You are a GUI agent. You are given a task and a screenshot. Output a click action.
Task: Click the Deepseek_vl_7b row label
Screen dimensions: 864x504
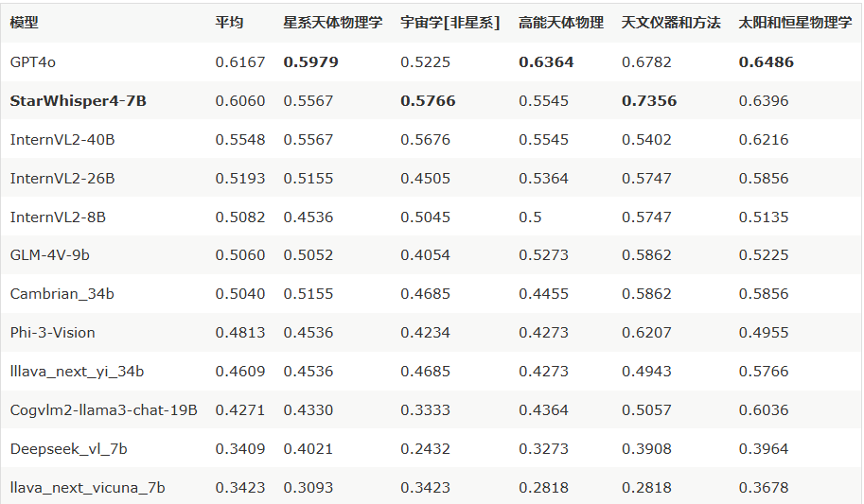68,448
